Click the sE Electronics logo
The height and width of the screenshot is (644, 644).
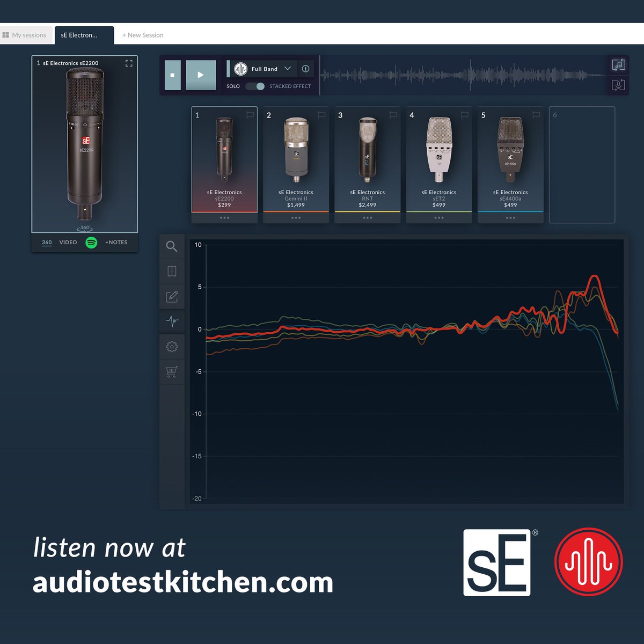click(497, 562)
